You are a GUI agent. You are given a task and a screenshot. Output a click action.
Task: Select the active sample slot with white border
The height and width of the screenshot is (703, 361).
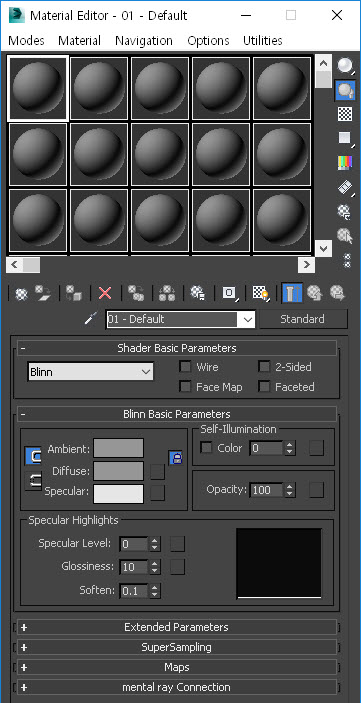[x=38, y=88]
